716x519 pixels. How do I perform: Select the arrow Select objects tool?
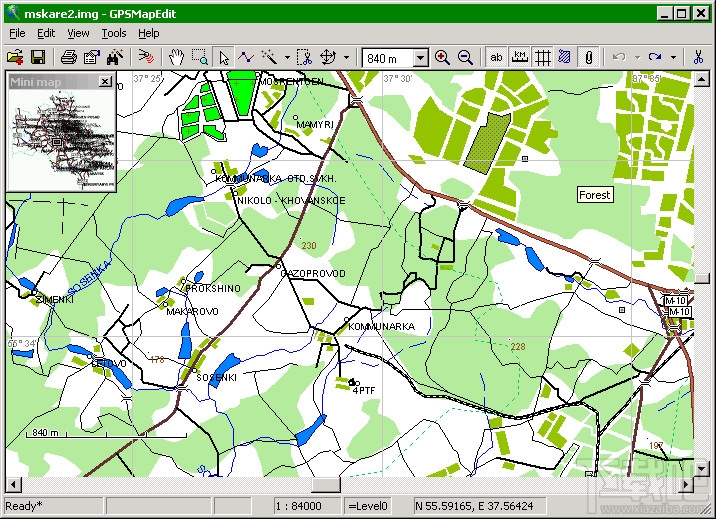point(223,58)
